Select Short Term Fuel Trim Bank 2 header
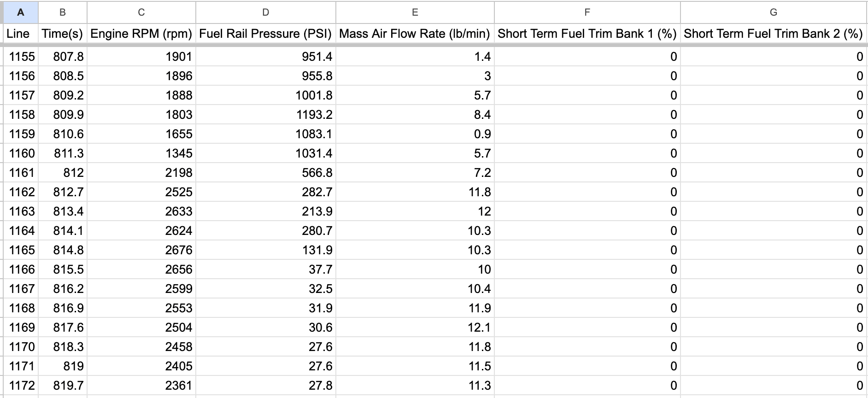The image size is (868, 398). 774,34
